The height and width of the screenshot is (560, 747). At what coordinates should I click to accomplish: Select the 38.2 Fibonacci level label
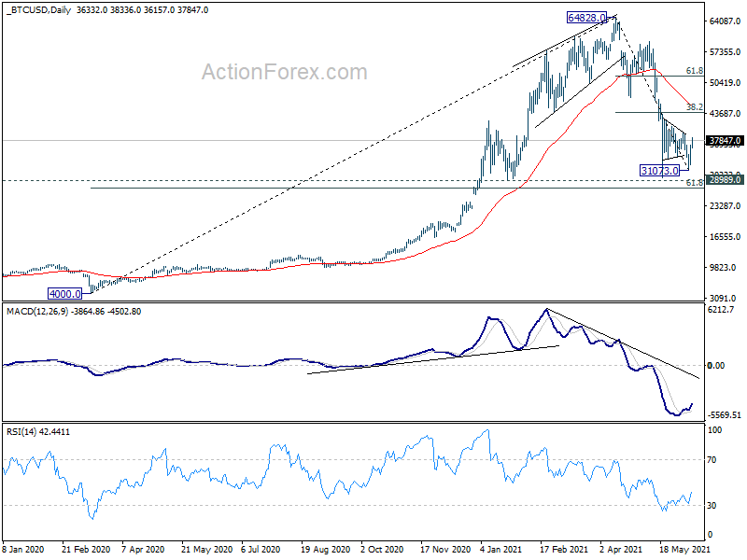[x=695, y=107]
